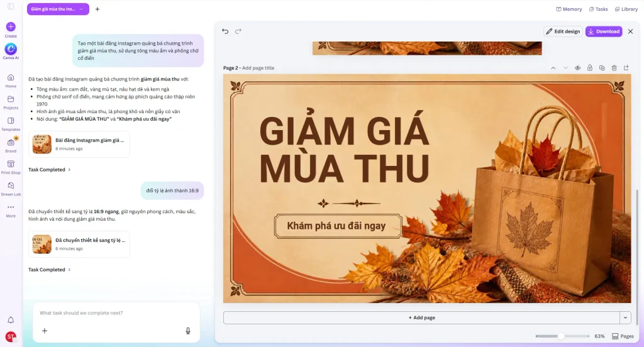Click the Create plus icon
The width and height of the screenshot is (644, 347).
pyautogui.click(x=11, y=26)
